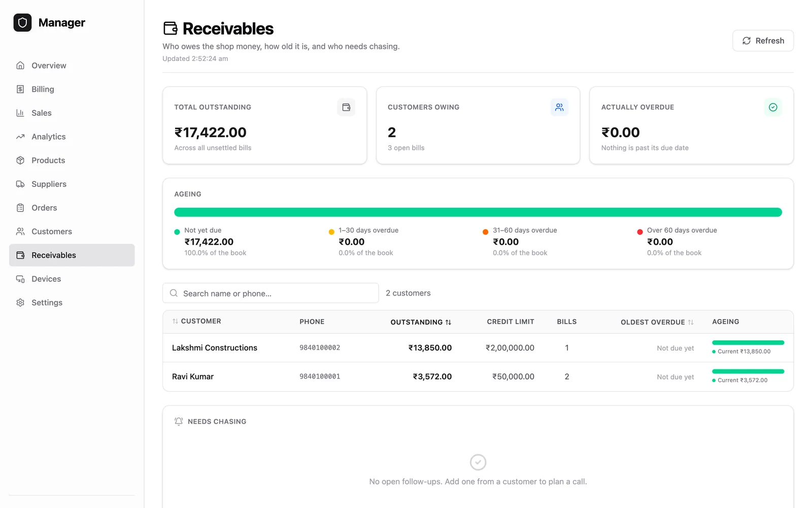Click Ravi Kumar's ageing bar
The image size is (812, 508).
tap(748, 371)
